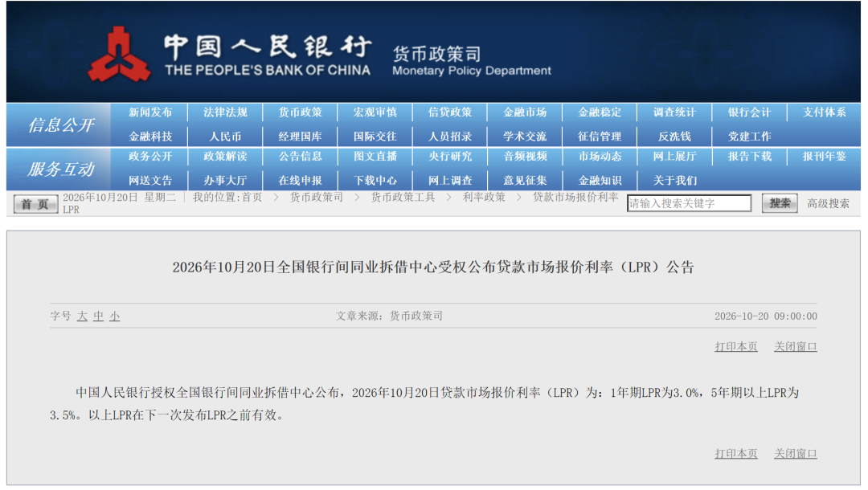Image resolution: width=868 pixels, height=490 pixels.
Task: Open 图文直播 section
Action: tap(375, 157)
